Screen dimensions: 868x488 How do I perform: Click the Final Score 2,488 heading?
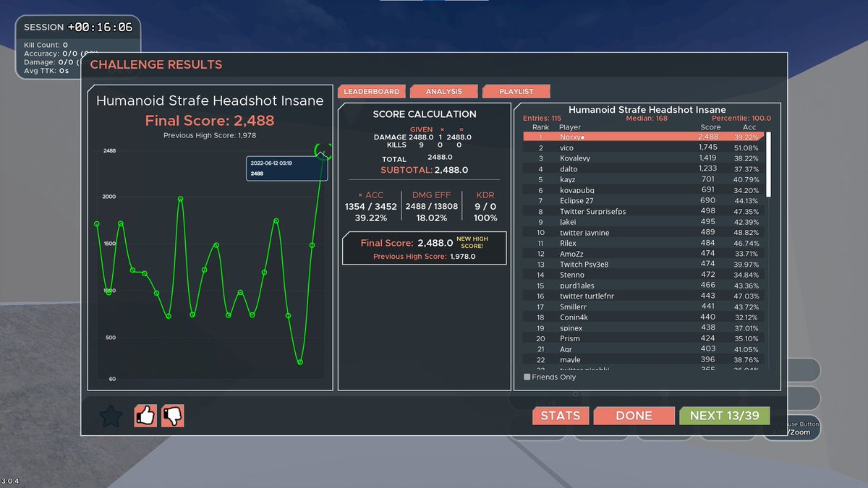[x=210, y=120]
